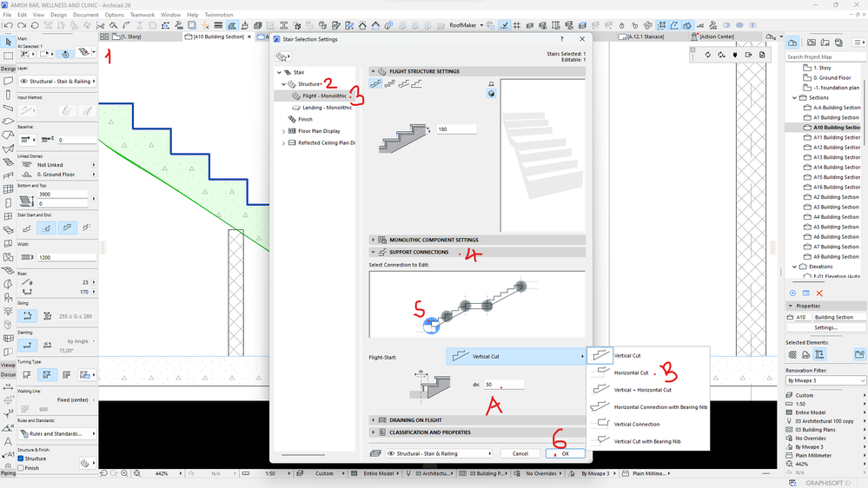Click the Cancel button
The height and width of the screenshot is (488, 868).
coord(520,453)
